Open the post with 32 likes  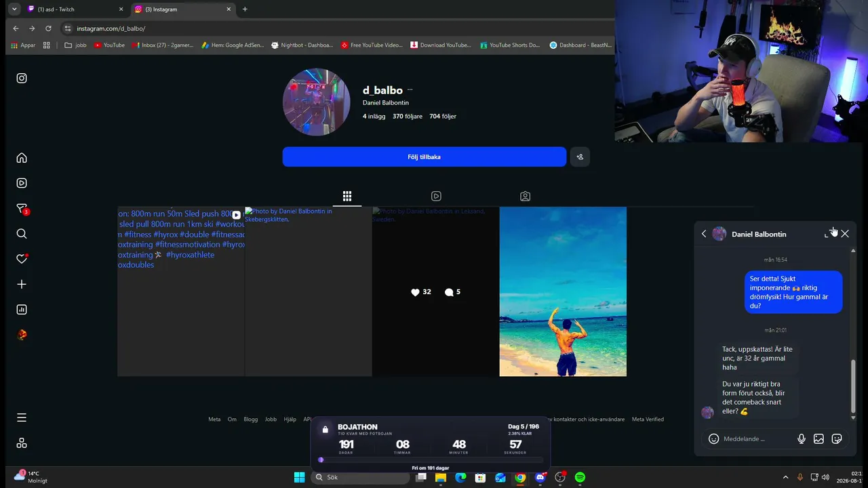[x=435, y=291]
